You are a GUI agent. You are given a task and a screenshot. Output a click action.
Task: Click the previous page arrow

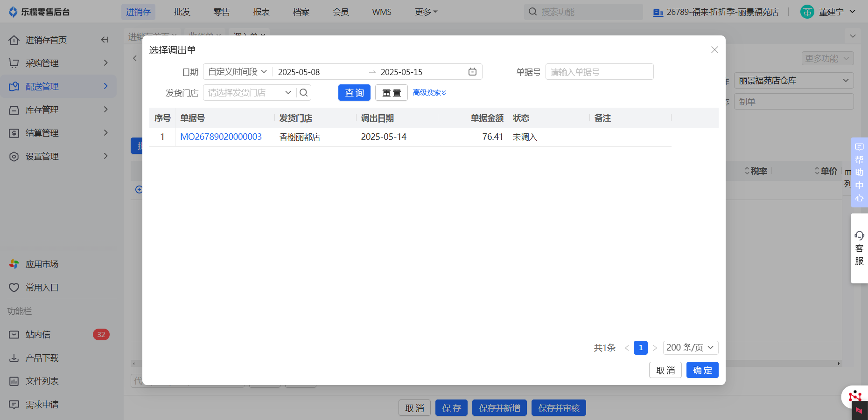(627, 348)
